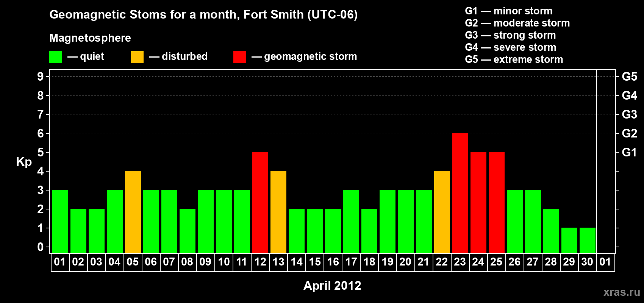
Task: Click date label '12' on the x-axis
Action: tap(260, 262)
